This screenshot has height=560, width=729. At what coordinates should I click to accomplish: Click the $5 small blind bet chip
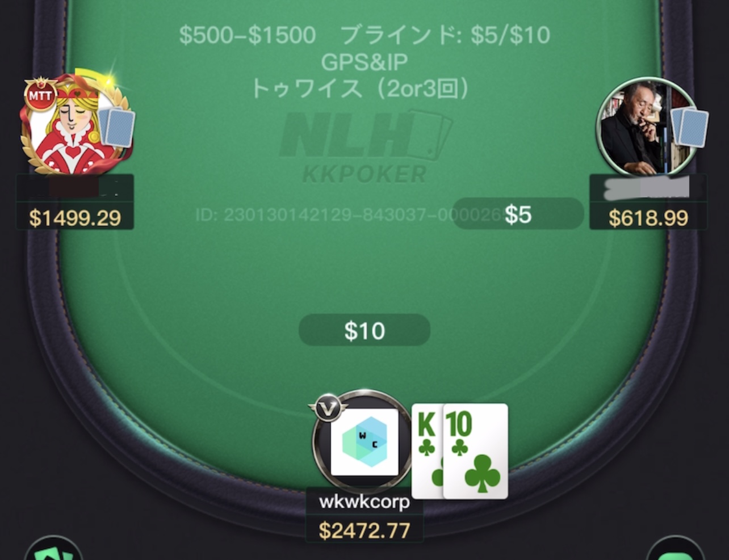tap(518, 214)
